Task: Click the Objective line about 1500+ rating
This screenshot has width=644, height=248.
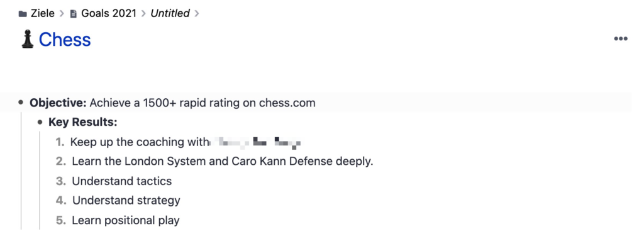Action: point(172,103)
